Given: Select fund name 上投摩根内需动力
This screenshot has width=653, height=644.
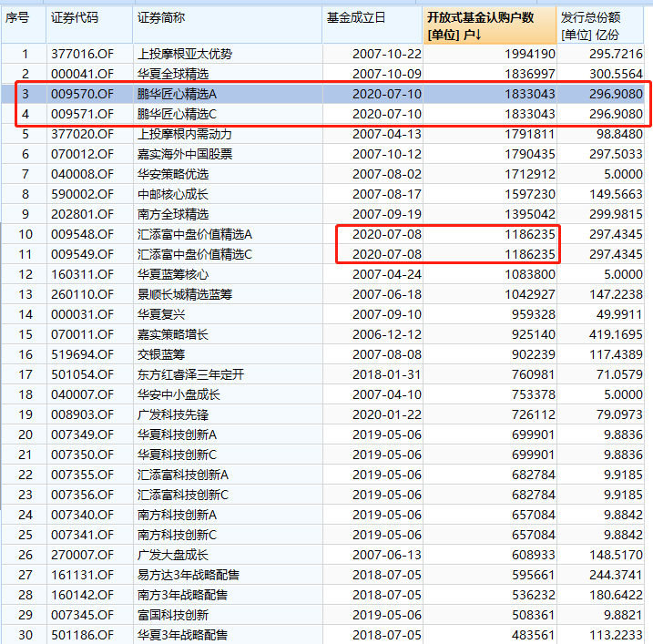Looking at the screenshot, I should point(185,134).
